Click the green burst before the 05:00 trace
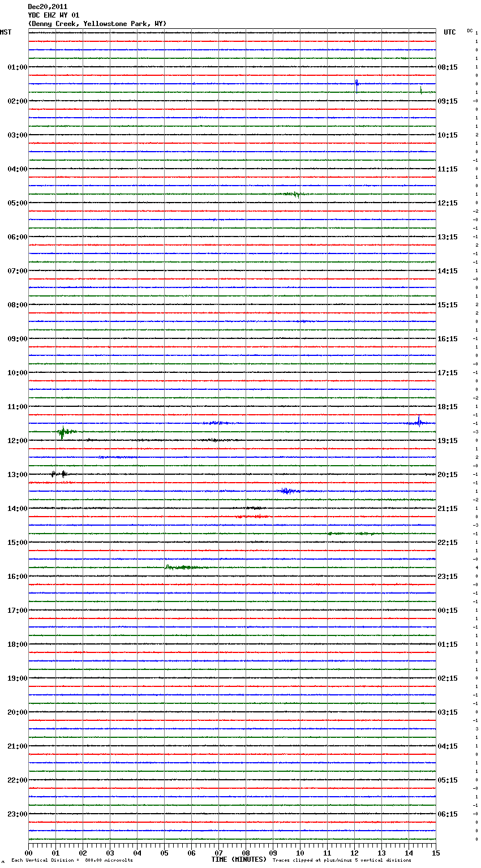Viewport: 481px width, 868px height. pyautogui.click(x=292, y=194)
